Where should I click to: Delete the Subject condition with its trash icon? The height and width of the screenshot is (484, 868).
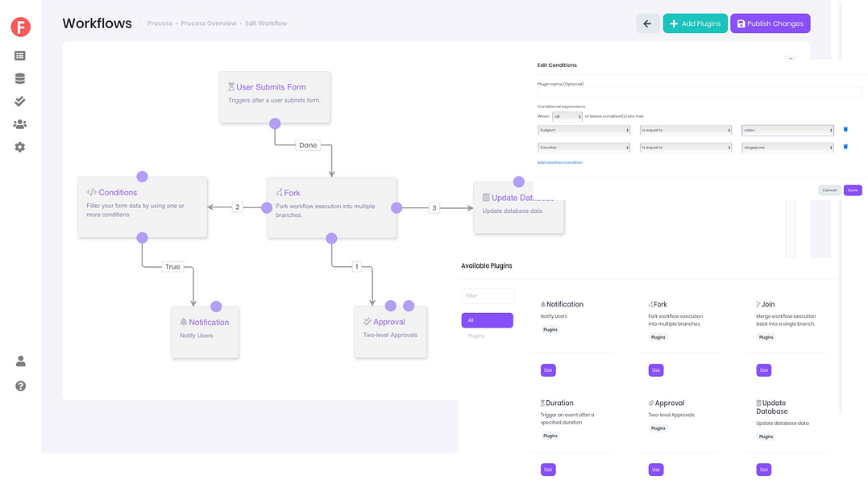pos(845,130)
